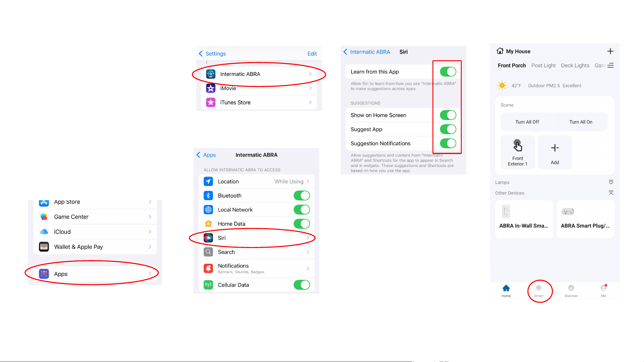Tap the Discover compass icon
The height and width of the screenshot is (362, 644).
pyautogui.click(x=571, y=288)
